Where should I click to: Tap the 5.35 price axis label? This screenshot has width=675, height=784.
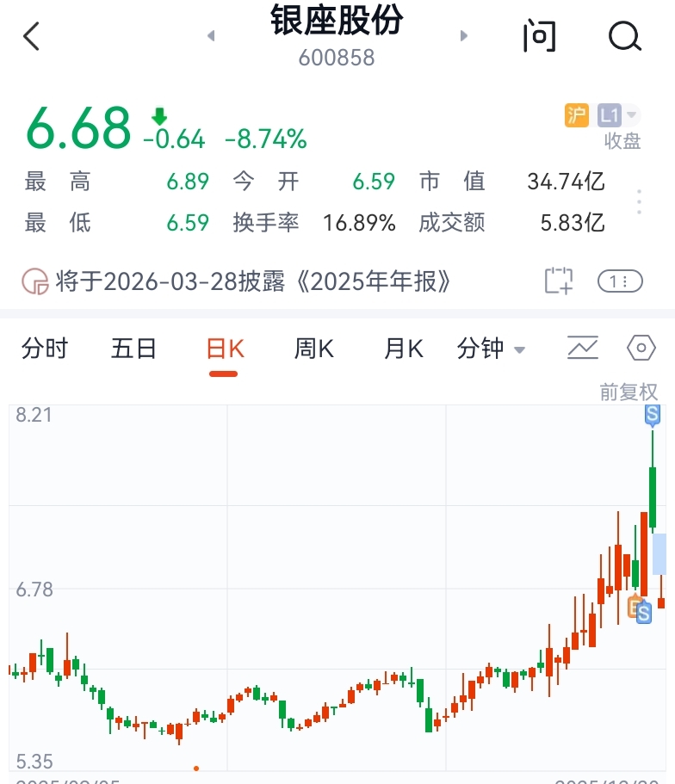point(34,762)
